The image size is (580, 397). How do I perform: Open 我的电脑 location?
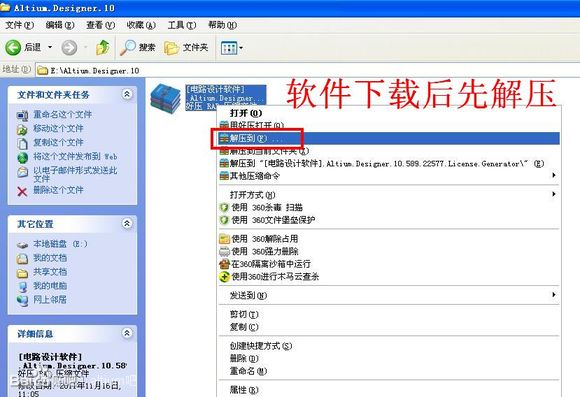(x=50, y=286)
